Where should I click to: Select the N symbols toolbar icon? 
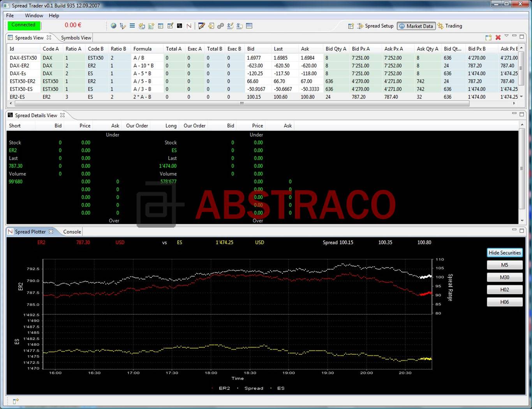pyautogui.click(x=188, y=26)
